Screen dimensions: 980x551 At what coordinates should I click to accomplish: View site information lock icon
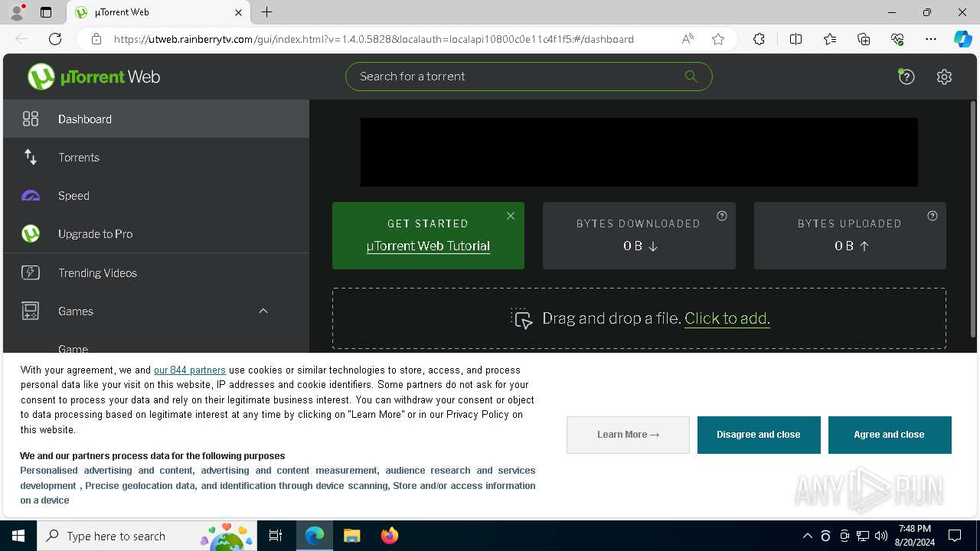pos(96,39)
